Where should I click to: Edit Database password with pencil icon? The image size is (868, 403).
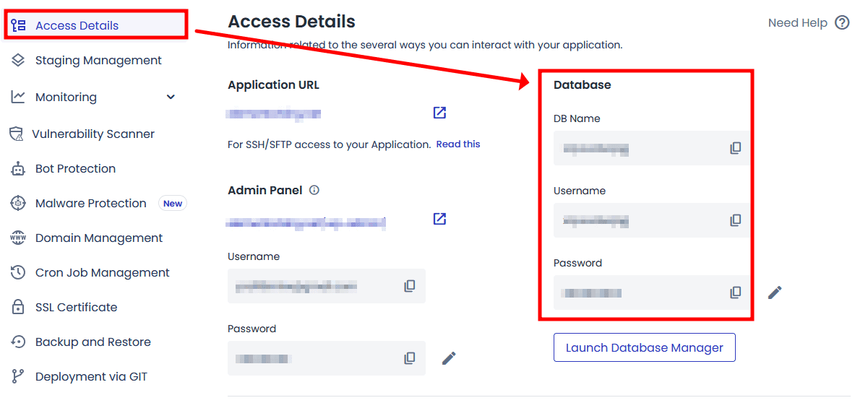(775, 292)
